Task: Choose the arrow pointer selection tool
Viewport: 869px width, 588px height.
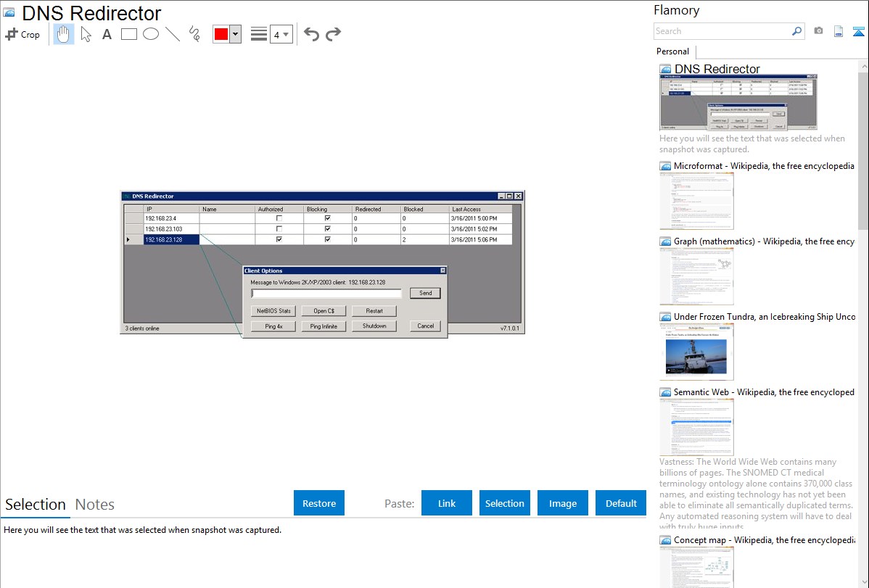Action: click(x=86, y=34)
